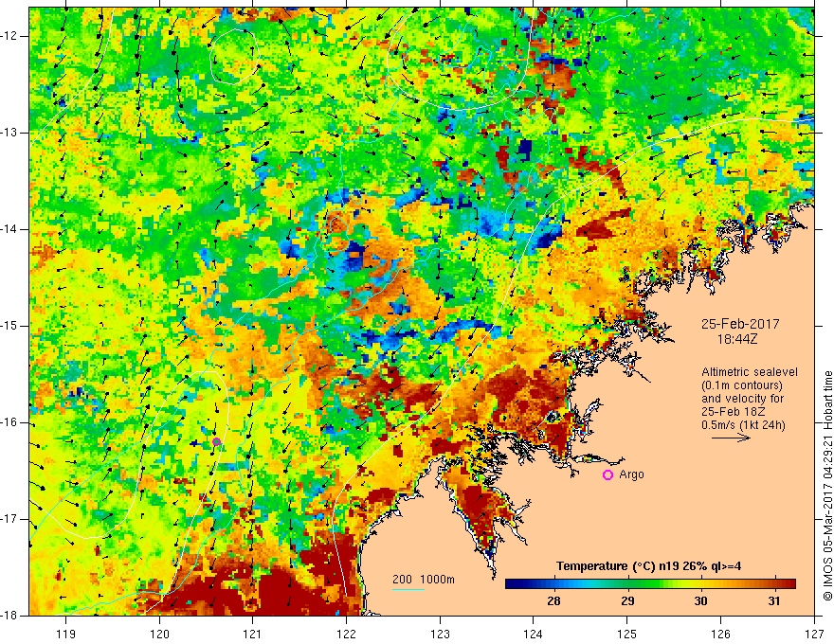This screenshot has width=834, height=644.
Task: Click longitude axis label '119'
Action: [66, 634]
